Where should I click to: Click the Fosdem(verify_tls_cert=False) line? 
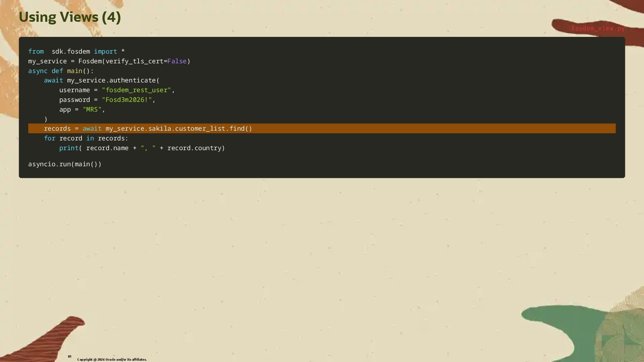109,61
